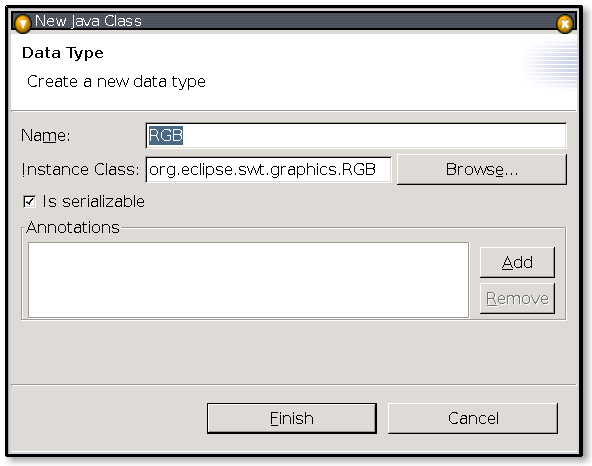Toggle the Is serializable checkbox
Viewport: 592px width, 466px height.
click(x=29, y=202)
